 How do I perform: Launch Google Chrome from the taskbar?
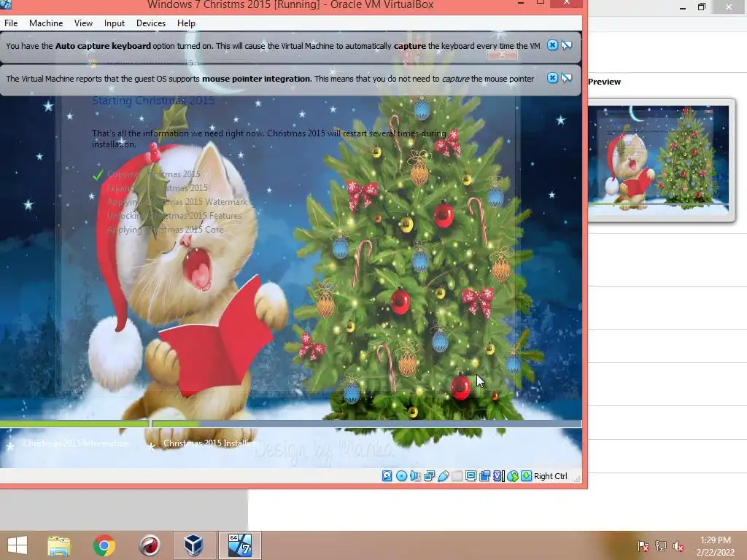click(x=104, y=545)
